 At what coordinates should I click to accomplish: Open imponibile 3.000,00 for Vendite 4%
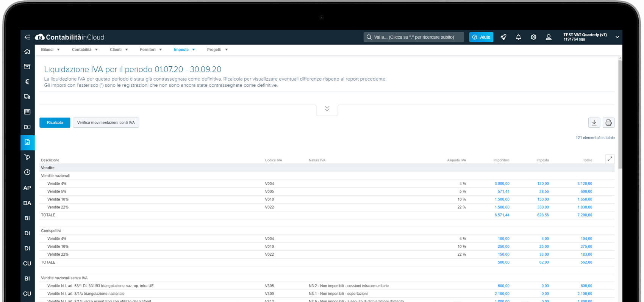pos(502,184)
